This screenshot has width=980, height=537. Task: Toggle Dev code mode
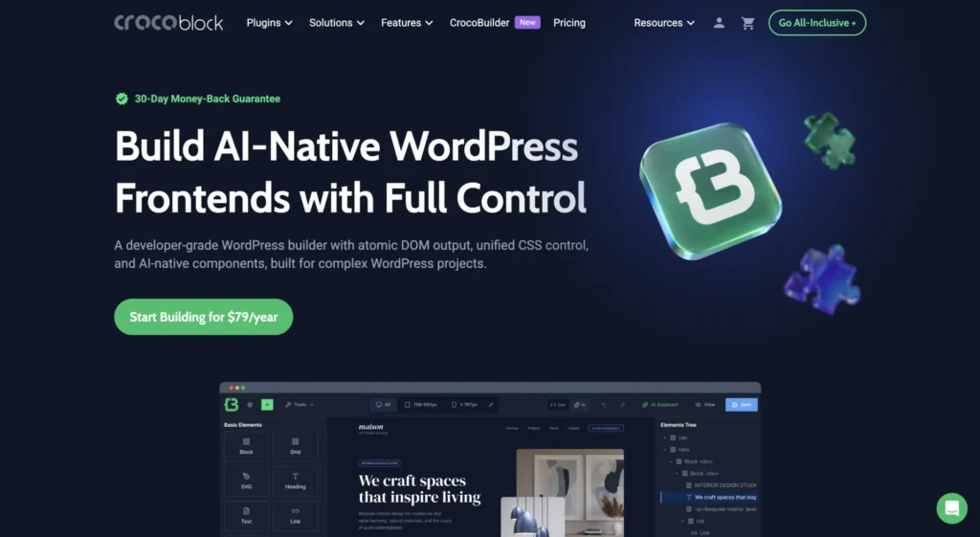[x=558, y=405]
